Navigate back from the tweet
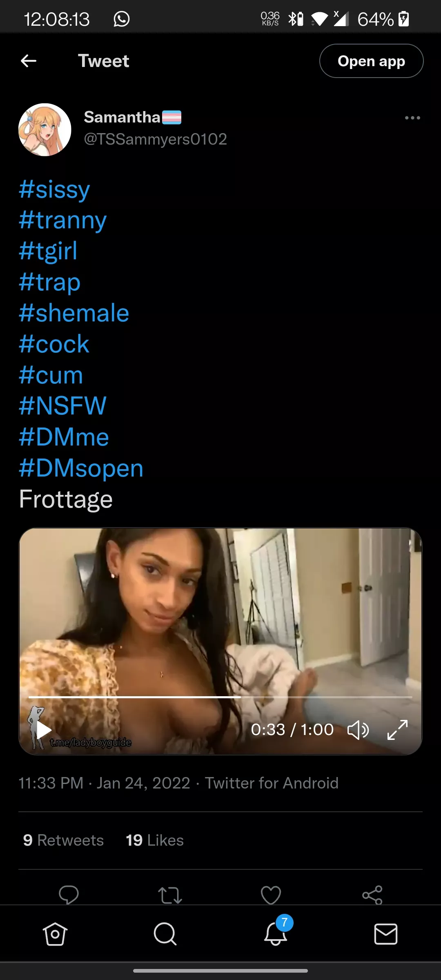Screen dimensions: 441x980 (x=28, y=61)
